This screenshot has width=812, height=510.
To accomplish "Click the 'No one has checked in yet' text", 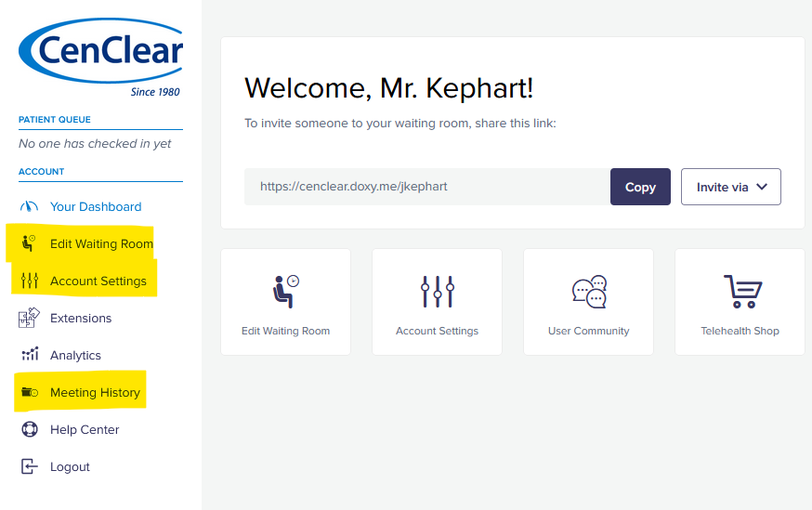I will (x=95, y=143).
